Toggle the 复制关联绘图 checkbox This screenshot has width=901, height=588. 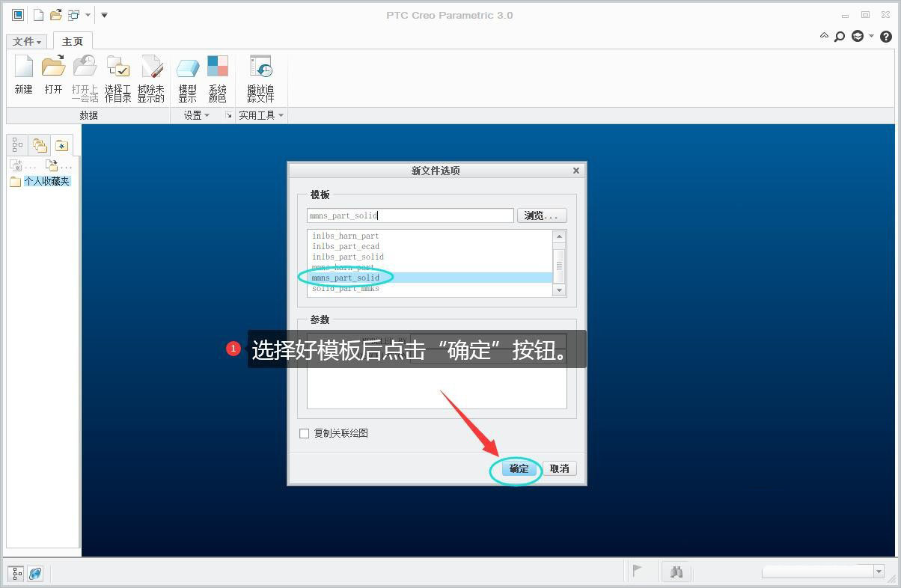[x=304, y=433]
